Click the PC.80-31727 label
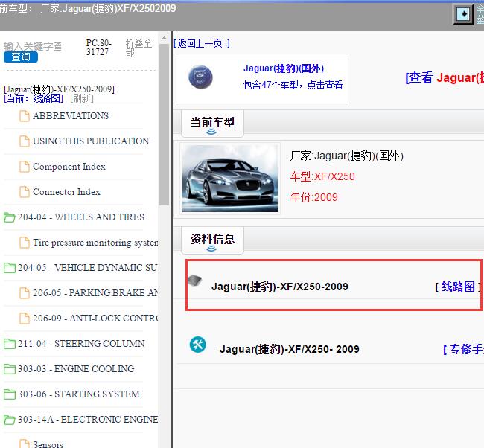484x448 pixels. pos(98,47)
